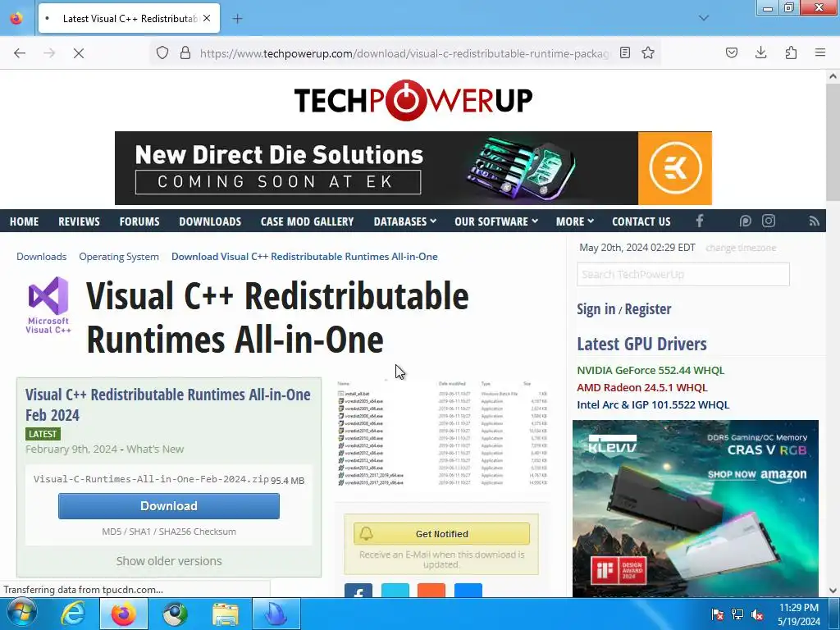Viewport: 840px width, 630px height.
Task: Click the Microsoft Visual C++ logo
Action: click(48, 305)
